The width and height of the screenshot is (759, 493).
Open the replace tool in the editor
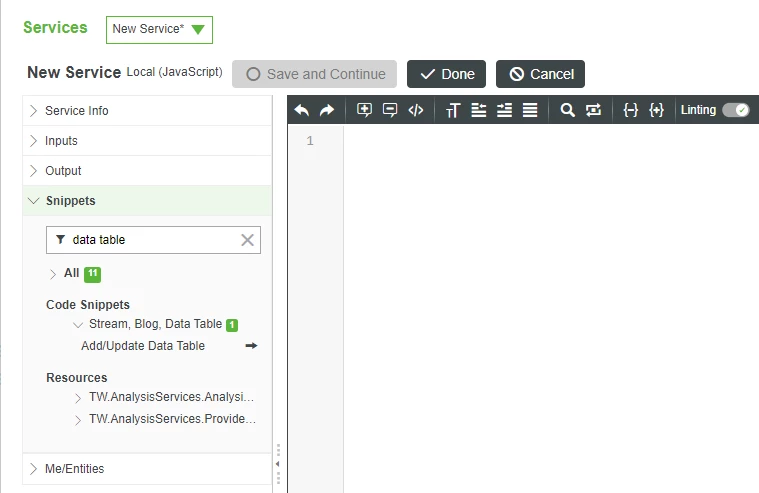coord(593,110)
